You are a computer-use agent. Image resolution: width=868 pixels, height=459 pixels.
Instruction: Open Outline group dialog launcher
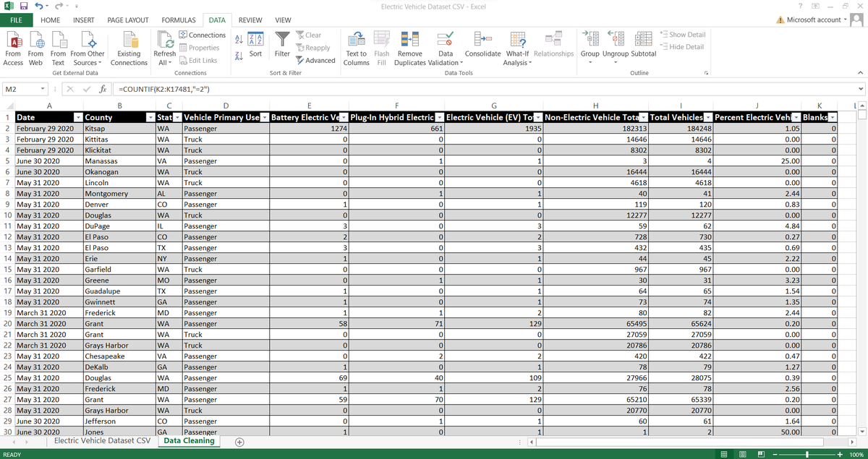tap(706, 73)
